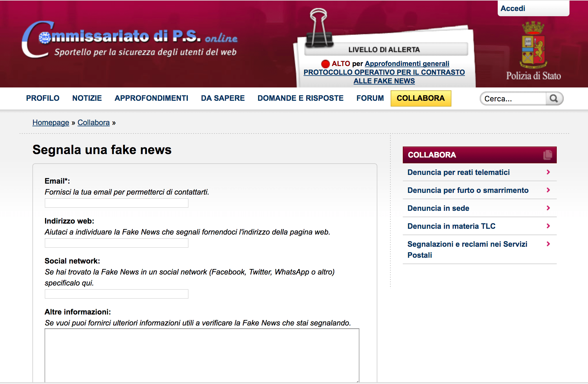Open the Approfondimenti generali link
This screenshot has height=384, width=588.
click(x=407, y=63)
